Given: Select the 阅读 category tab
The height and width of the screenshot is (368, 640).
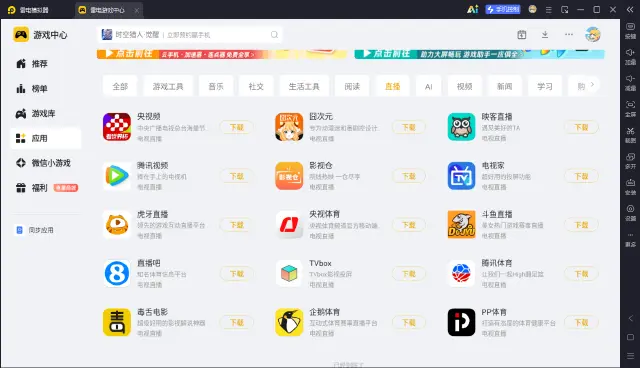Looking at the screenshot, I should [352, 86].
